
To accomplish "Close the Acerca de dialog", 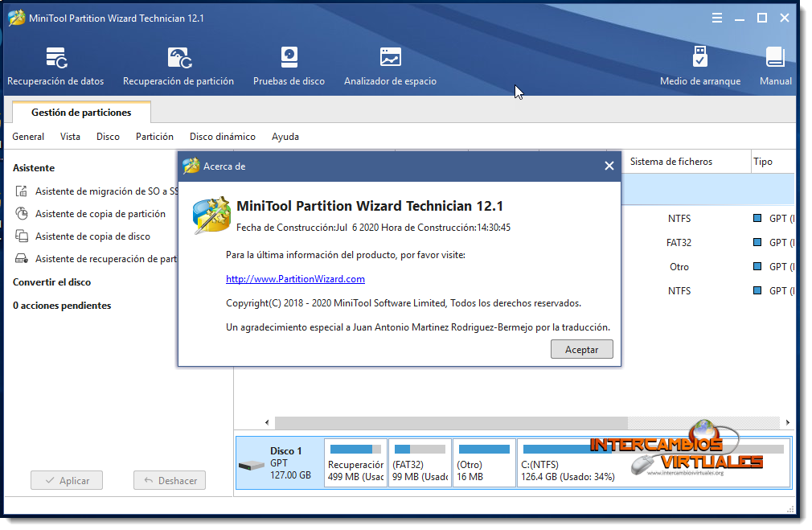I will 609,166.
